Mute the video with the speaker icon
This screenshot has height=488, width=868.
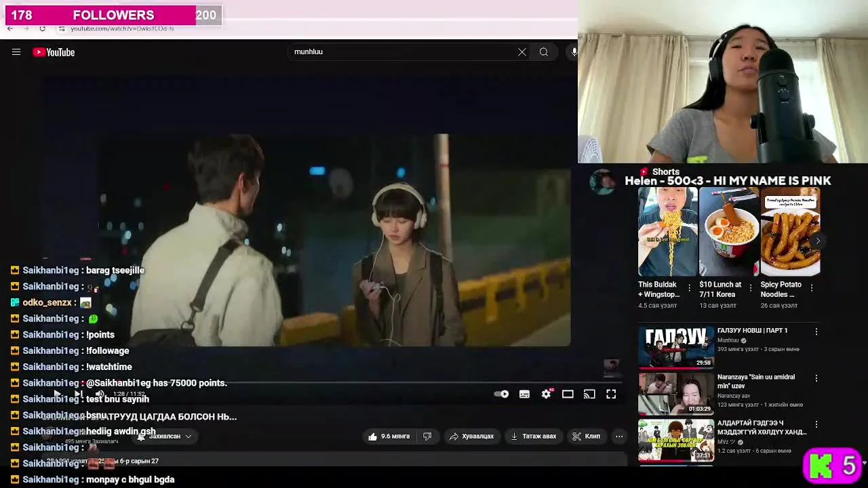tap(100, 394)
